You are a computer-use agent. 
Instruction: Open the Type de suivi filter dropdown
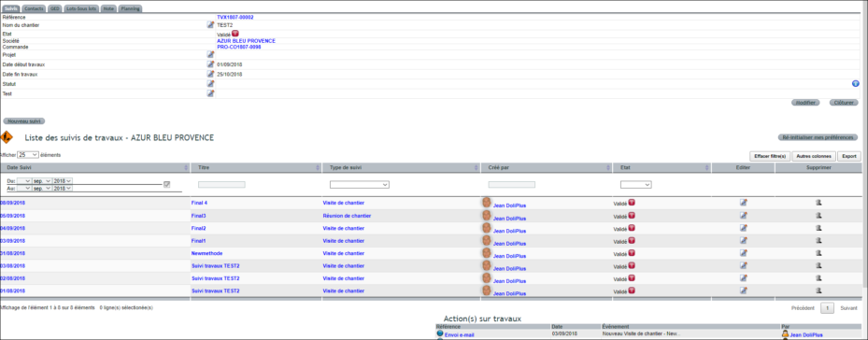pyautogui.click(x=360, y=184)
